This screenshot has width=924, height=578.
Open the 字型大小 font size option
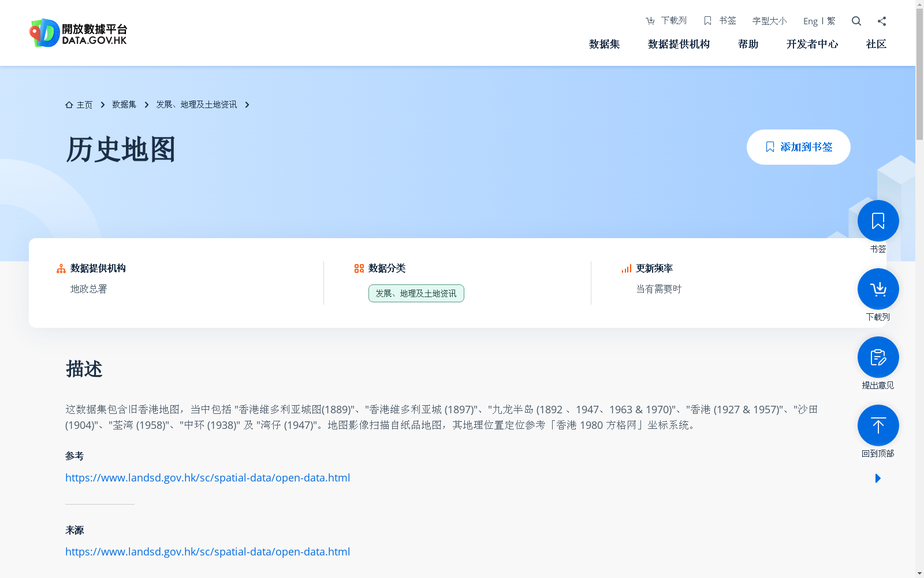click(x=770, y=21)
